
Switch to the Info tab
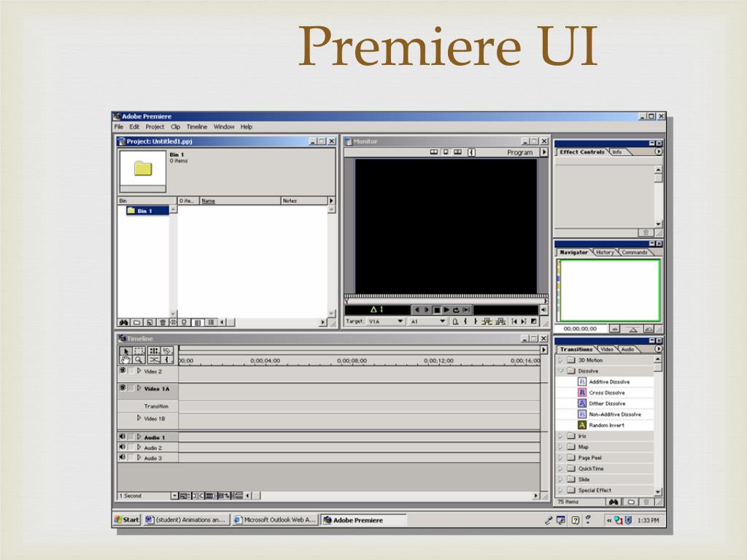pyautogui.click(x=617, y=152)
